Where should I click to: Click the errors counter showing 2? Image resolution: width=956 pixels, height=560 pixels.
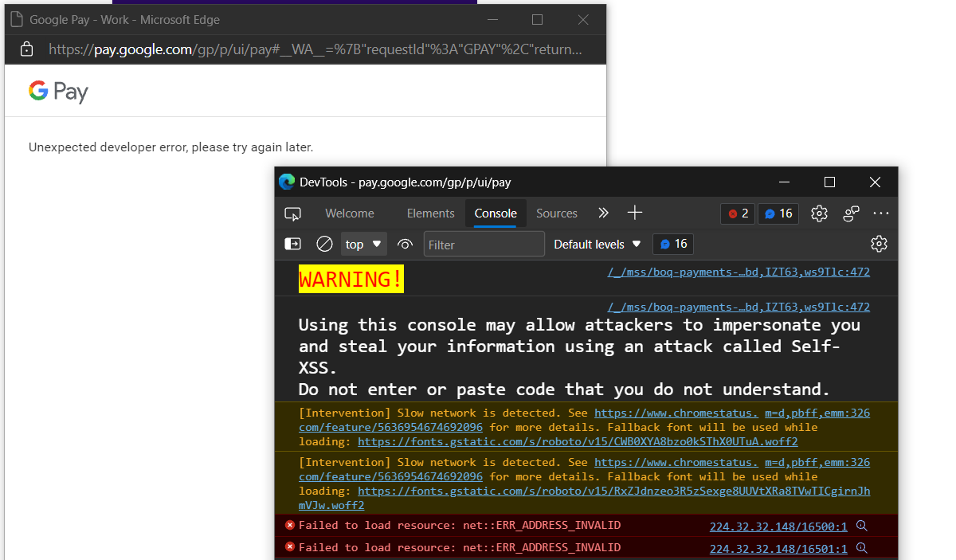[x=737, y=213]
